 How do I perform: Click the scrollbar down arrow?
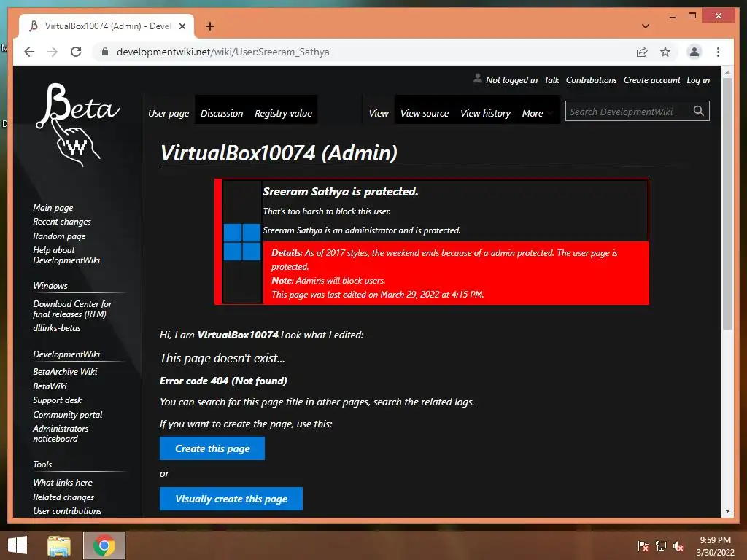point(727,511)
